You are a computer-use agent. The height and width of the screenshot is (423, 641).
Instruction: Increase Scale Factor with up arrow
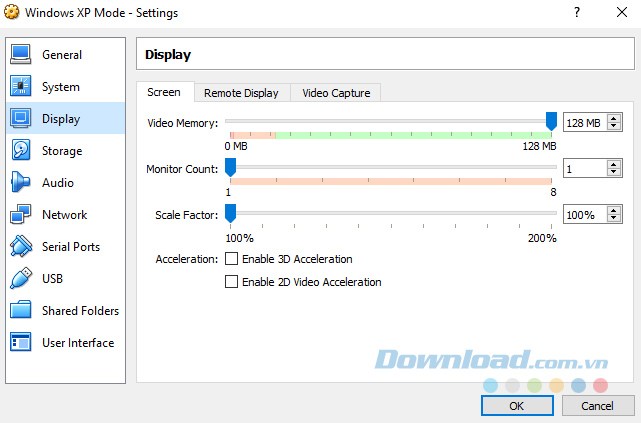614,210
